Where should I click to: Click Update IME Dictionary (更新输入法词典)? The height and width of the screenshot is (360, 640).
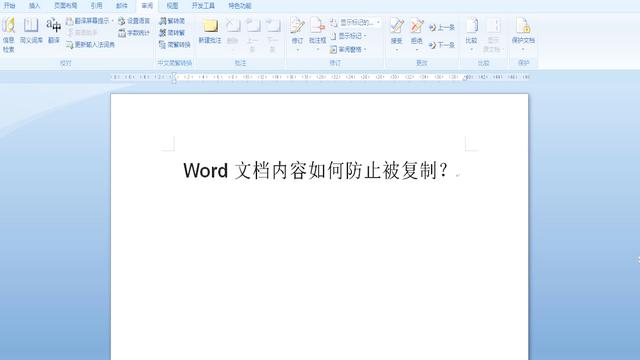91,44
